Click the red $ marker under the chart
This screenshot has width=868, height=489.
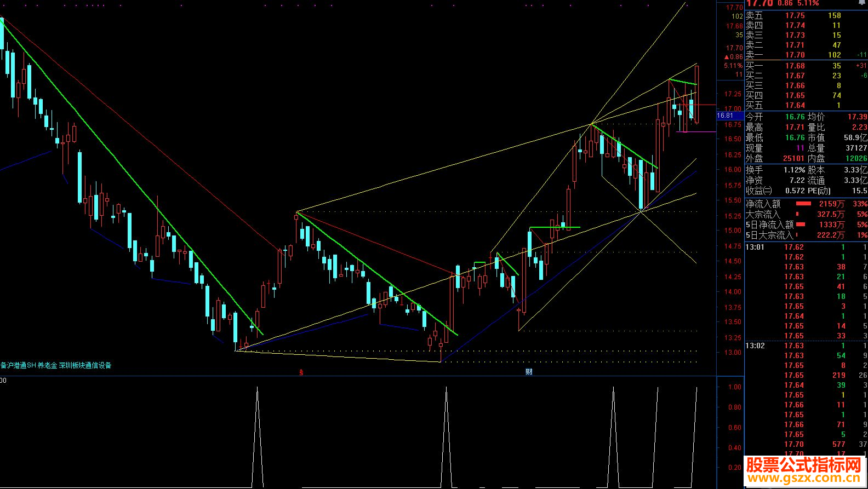(301, 372)
